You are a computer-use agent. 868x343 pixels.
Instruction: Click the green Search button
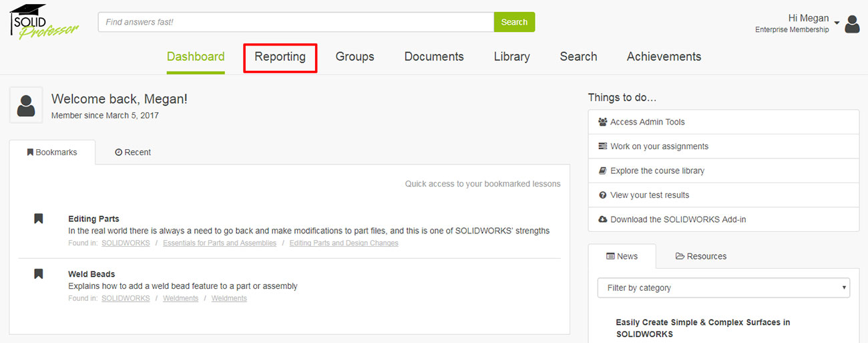coord(514,22)
